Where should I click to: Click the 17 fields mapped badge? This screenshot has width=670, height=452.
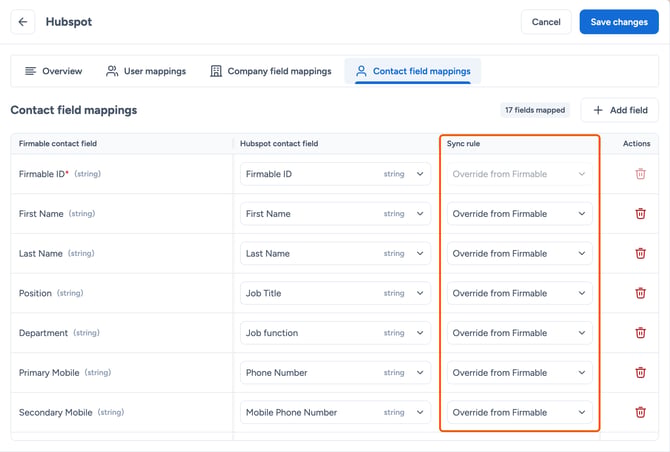coord(535,110)
